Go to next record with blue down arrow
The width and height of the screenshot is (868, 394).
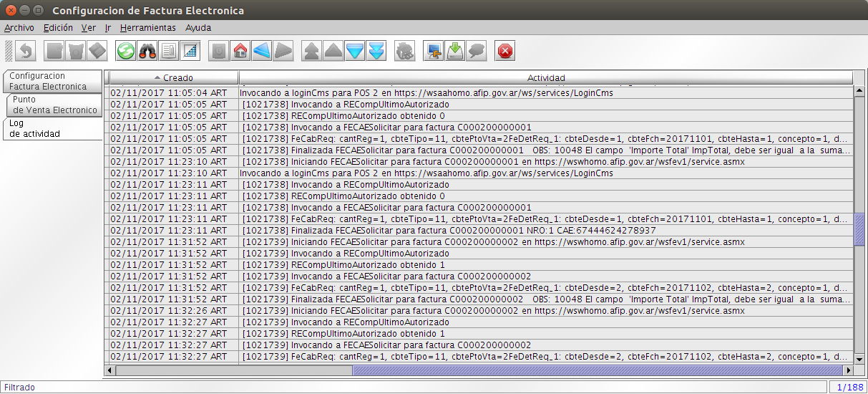click(355, 51)
